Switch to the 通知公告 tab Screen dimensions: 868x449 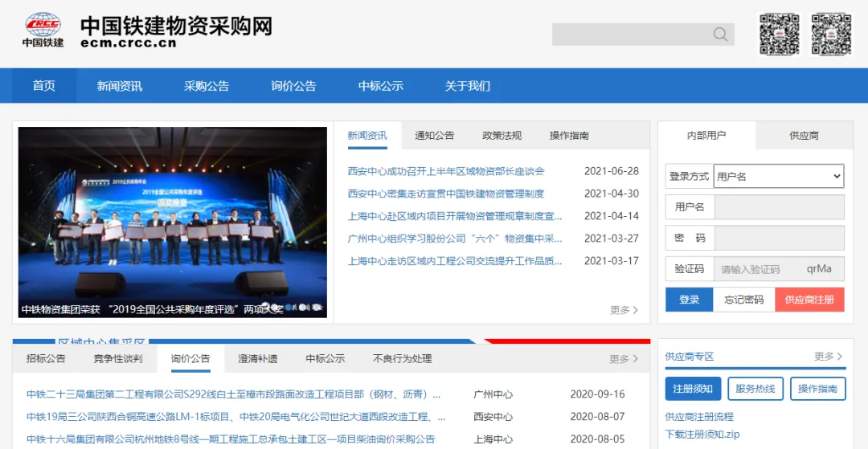click(434, 136)
